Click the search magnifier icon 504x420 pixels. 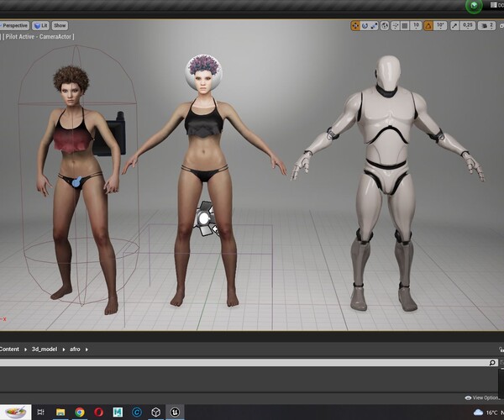(492, 363)
